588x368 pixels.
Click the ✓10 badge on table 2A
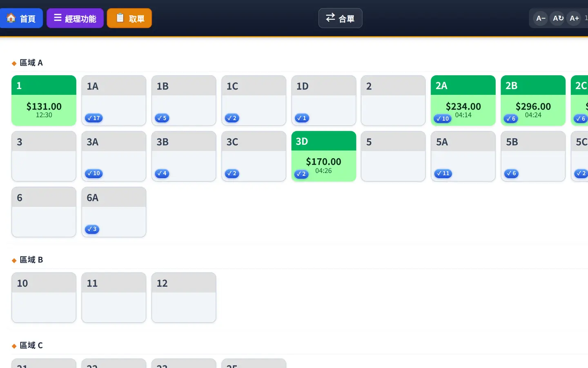tap(443, 119)
